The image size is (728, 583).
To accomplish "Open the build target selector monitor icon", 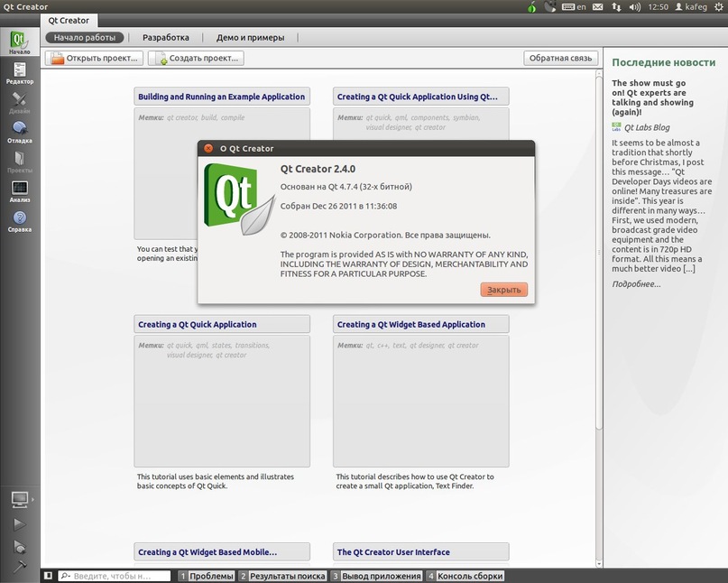I will coord(20,499).
